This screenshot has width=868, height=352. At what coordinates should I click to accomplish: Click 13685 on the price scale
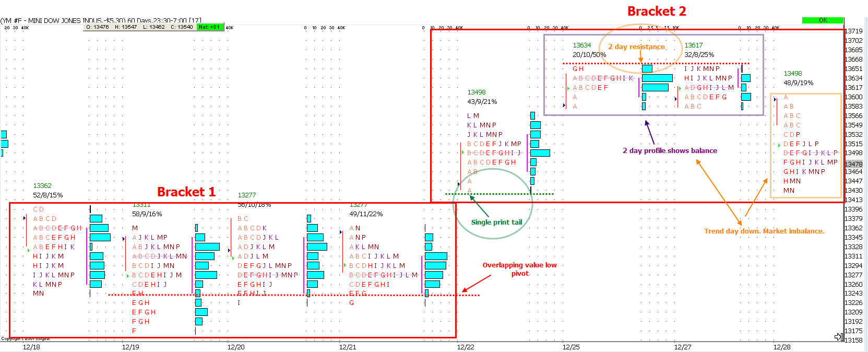[x=854, y=50]
